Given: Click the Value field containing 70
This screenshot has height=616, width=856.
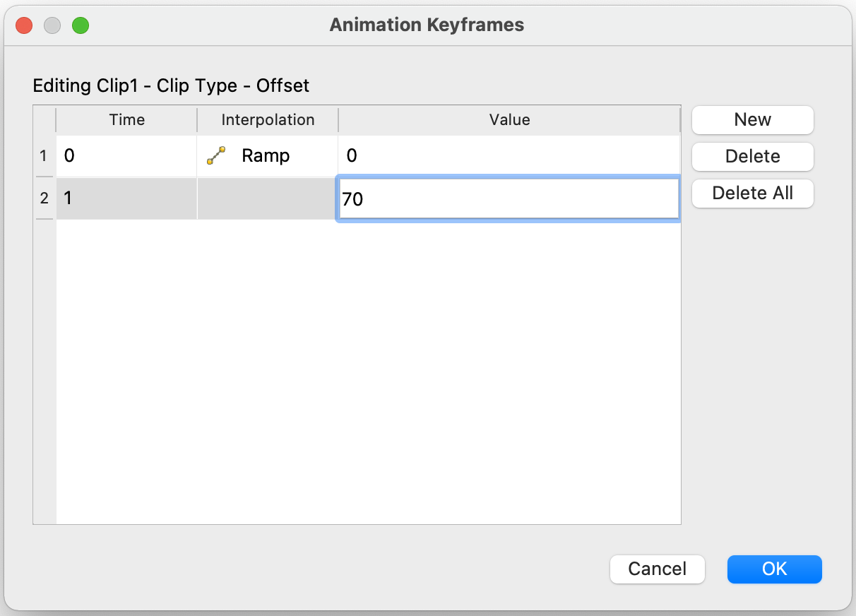Looking at the screenshot, I should click(509, 199).
